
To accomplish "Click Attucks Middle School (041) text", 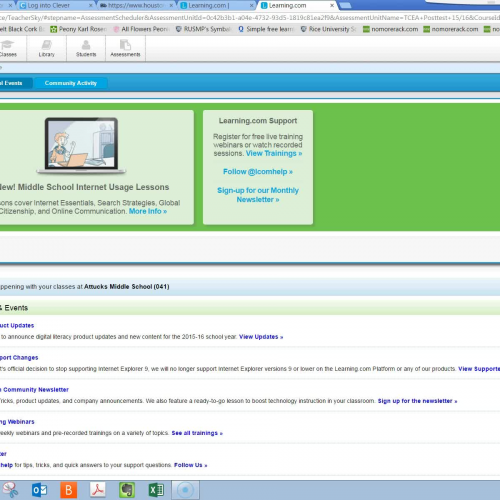I will coord(127,287).
